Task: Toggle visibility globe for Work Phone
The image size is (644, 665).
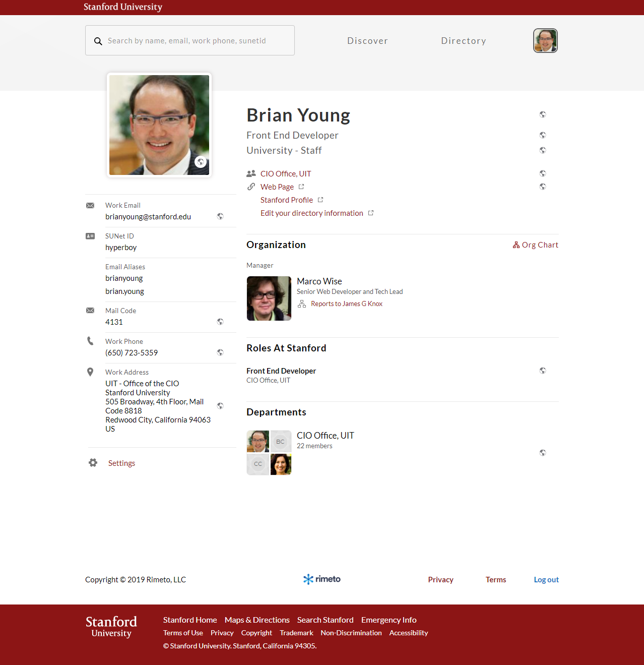Action: pos(220,352)
